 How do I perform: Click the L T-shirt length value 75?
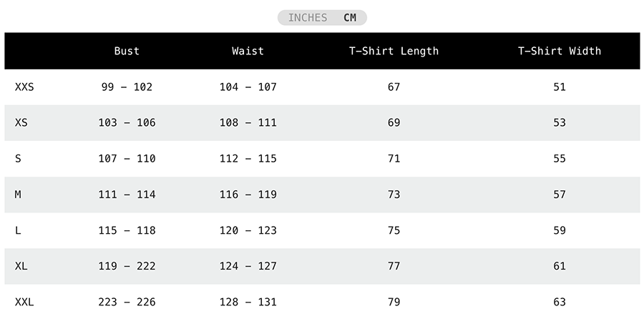(x=394, y=230)
